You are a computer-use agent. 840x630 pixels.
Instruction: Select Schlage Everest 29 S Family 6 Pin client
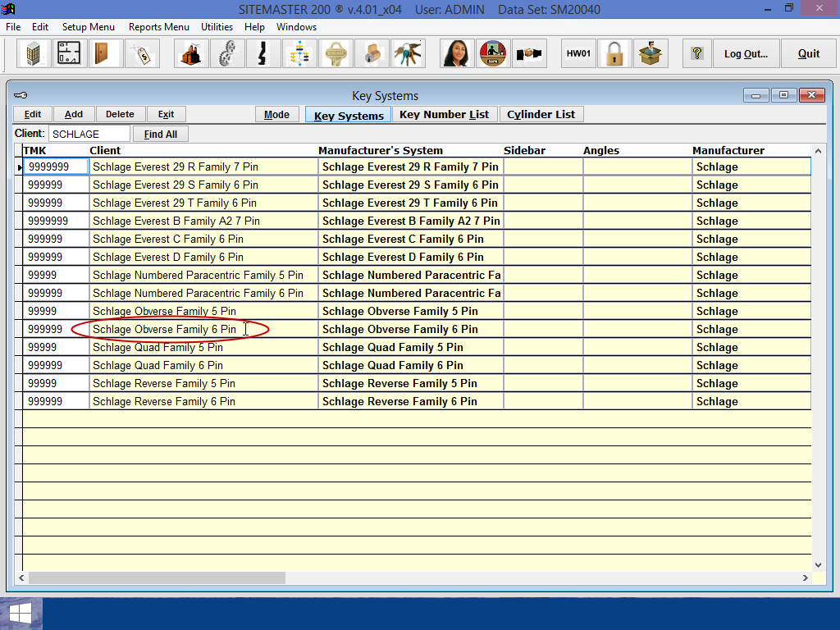click(203, 185)
